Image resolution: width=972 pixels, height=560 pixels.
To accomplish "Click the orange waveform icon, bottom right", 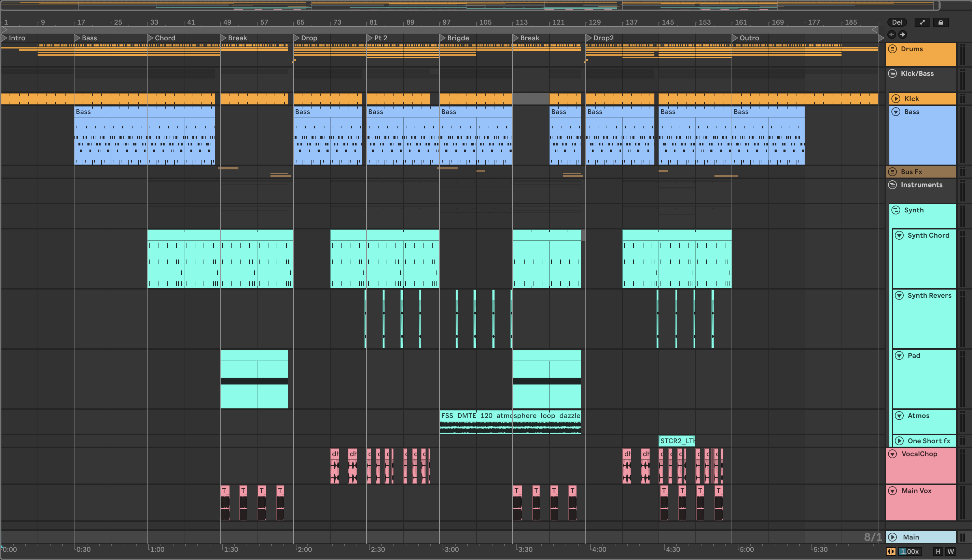I will click(x=891, y=551).
